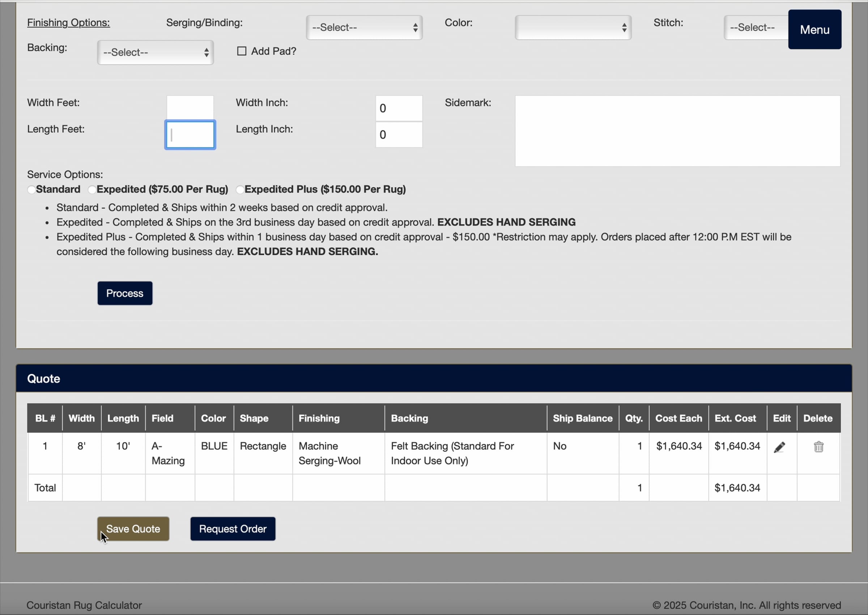The image size is (868, 615).
Task: Click into the Length Feet field
Action: click(x=190, y=135)
